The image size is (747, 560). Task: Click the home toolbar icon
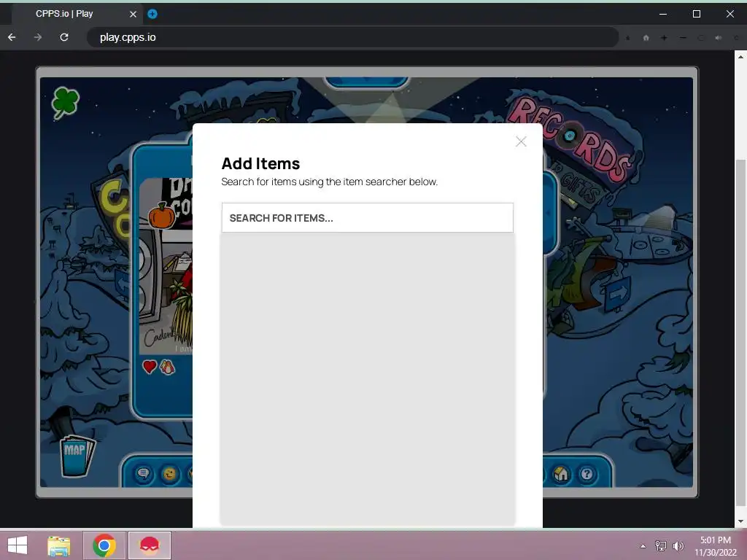646,38
